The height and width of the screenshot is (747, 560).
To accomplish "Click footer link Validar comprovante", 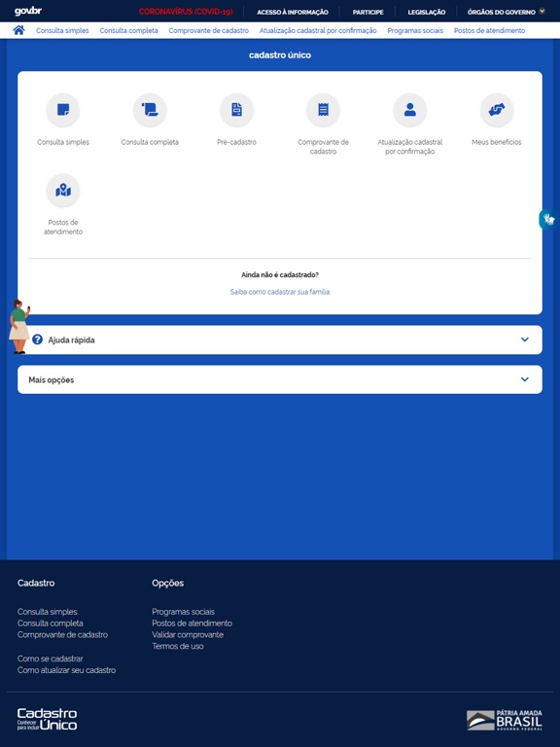I will [x=188, y=634].
